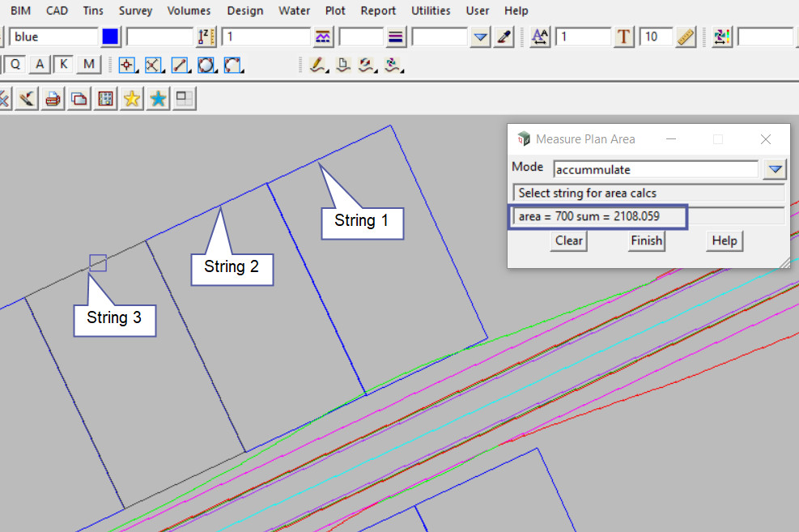Click the blue star icon
799x532 pixels.
click(159, 99)
